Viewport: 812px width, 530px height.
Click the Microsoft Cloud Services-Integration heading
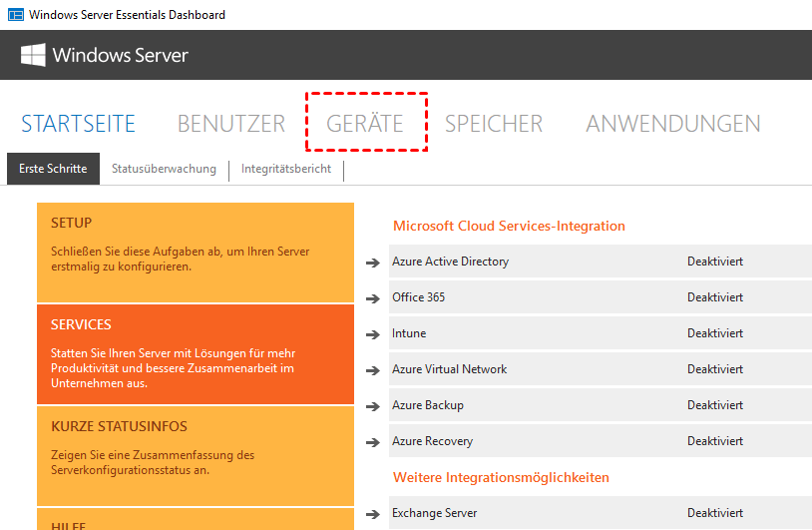click(509, 226)
